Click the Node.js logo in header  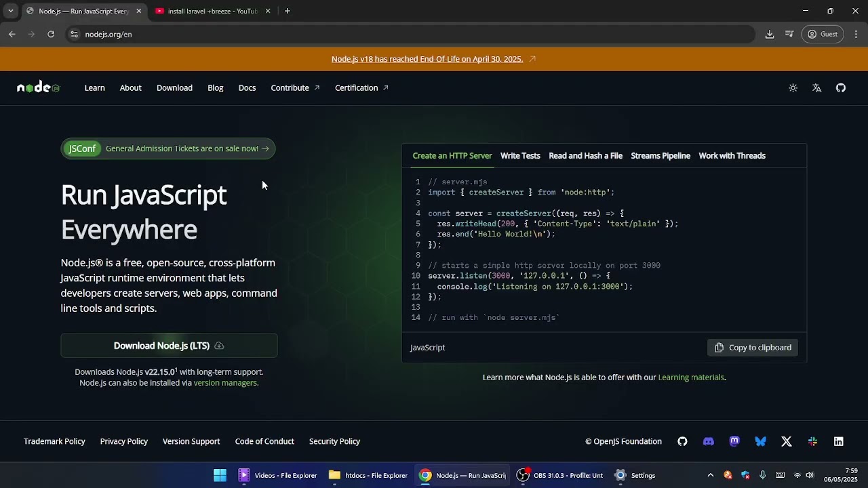click(39, 87)
